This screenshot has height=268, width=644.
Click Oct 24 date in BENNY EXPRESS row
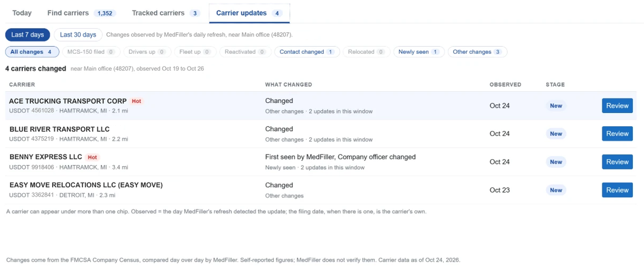pos(499,162)
